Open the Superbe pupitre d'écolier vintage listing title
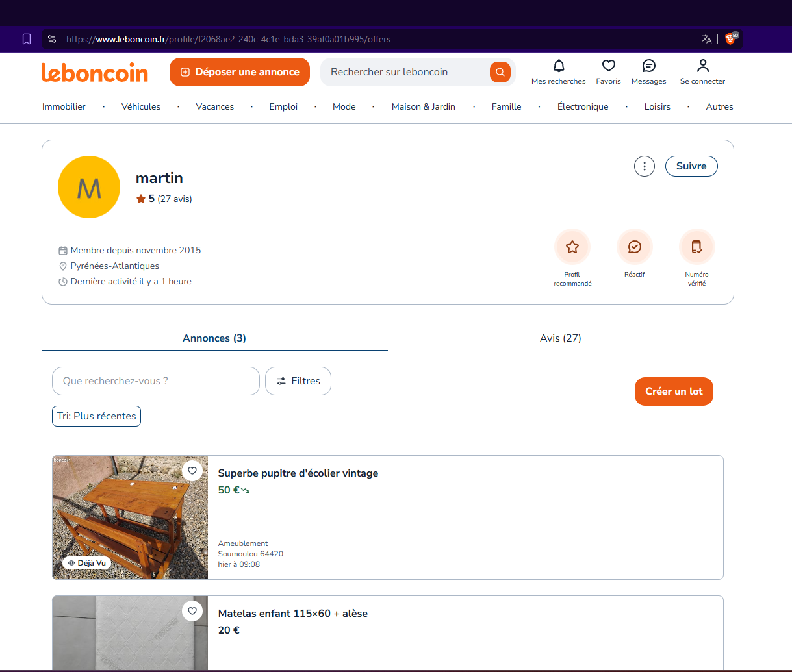The height and width of the screenshot is (672, 792). (298, 473)
